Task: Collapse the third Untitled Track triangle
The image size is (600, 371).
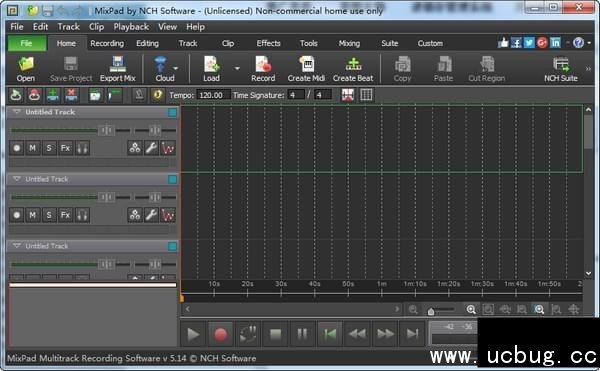Action: (16, 246)
